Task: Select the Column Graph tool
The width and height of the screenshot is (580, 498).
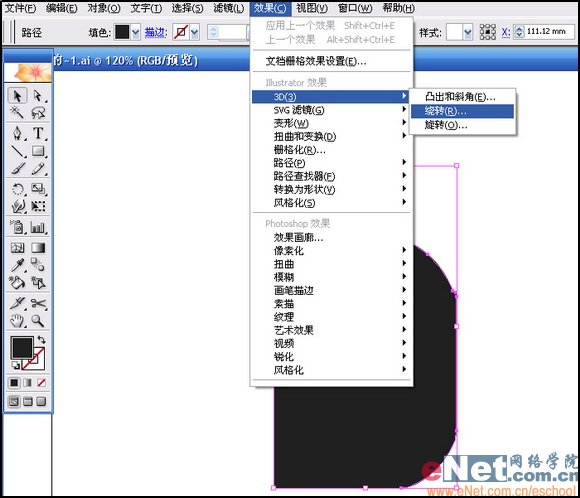Action: pyautogui.click(x=38, y=227)
